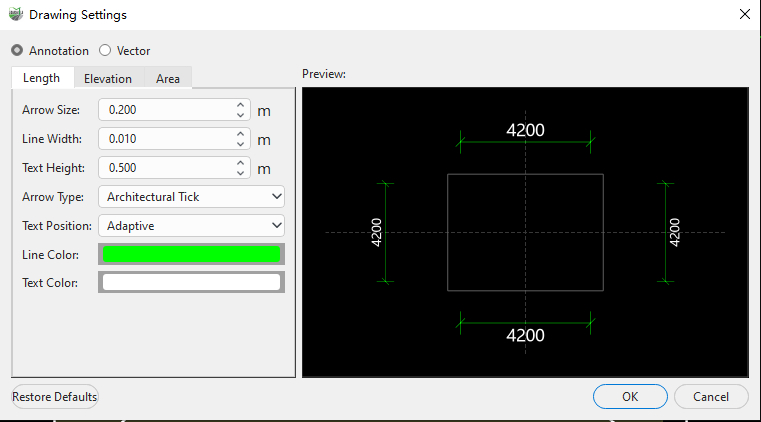Decrease Text Height with down arrow
761x422 pixels.
coord(240,173)
